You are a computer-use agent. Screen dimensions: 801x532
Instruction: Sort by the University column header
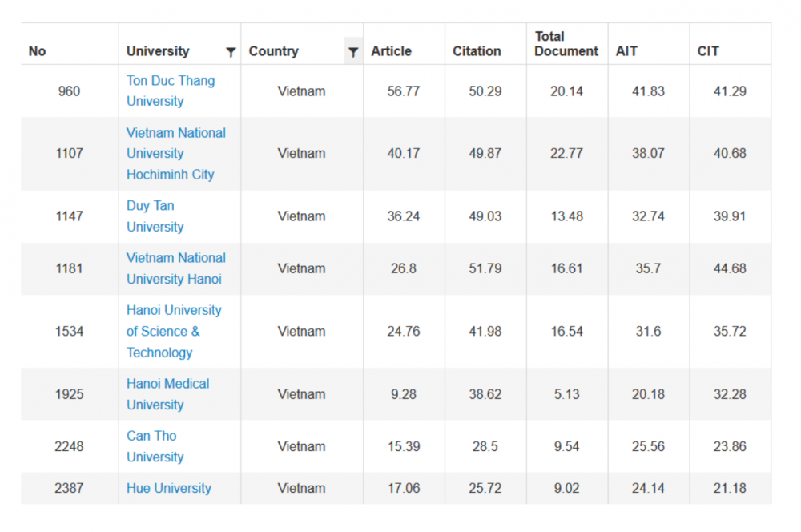[x=158, y=51]
